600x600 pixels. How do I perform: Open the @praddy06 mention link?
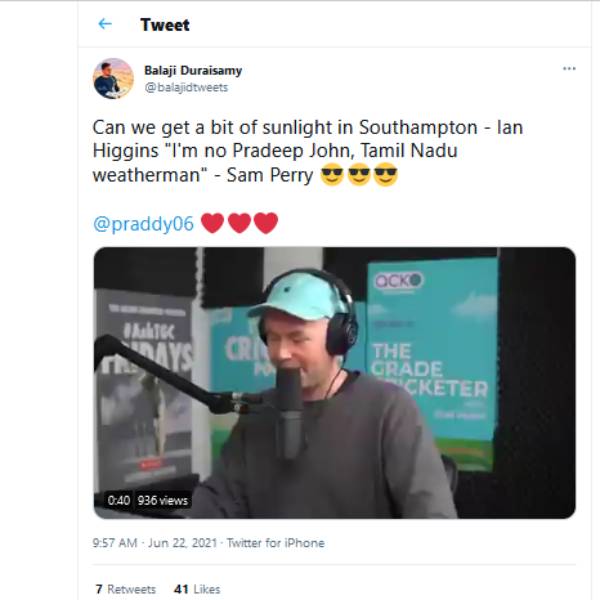pyautogui.click(x=144, y=223)
